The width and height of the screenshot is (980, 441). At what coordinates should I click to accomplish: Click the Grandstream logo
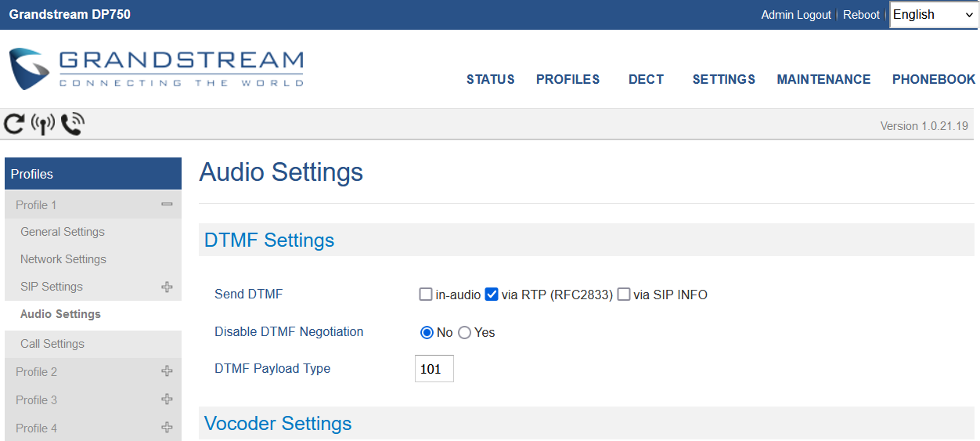point(156,68)
